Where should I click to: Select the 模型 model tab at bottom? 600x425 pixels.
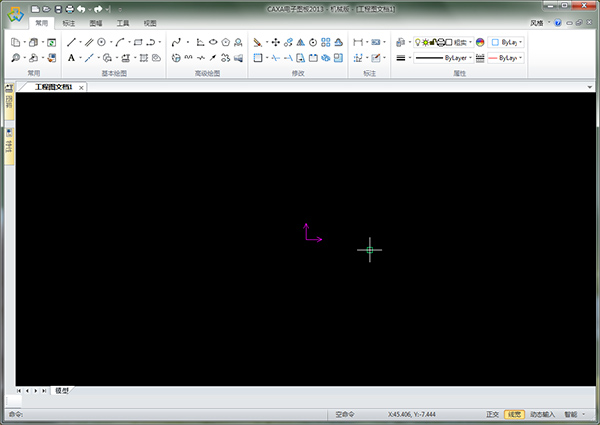[62, 390]
